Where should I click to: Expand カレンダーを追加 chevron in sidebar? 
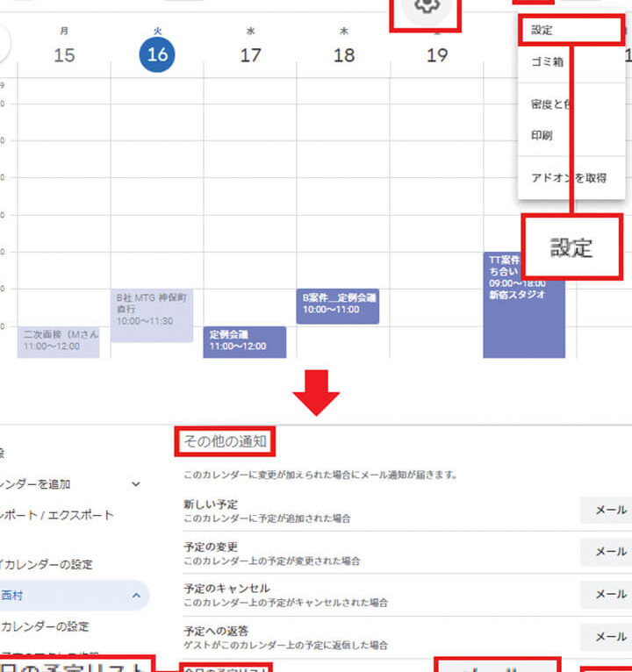(135, 483)
